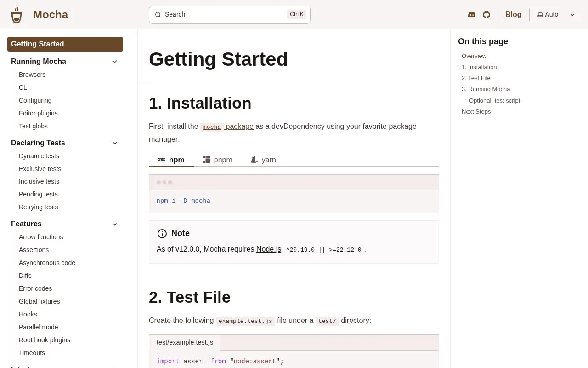Click the search magnifier icon
The height and width of the screenshot is (368, 588).
pos(158,15)
